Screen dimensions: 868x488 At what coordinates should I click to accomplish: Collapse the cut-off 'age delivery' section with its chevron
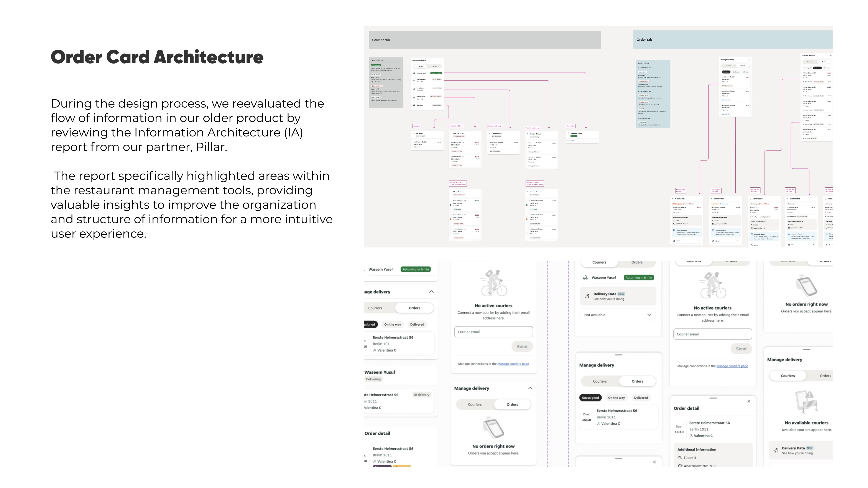point(431,292)
